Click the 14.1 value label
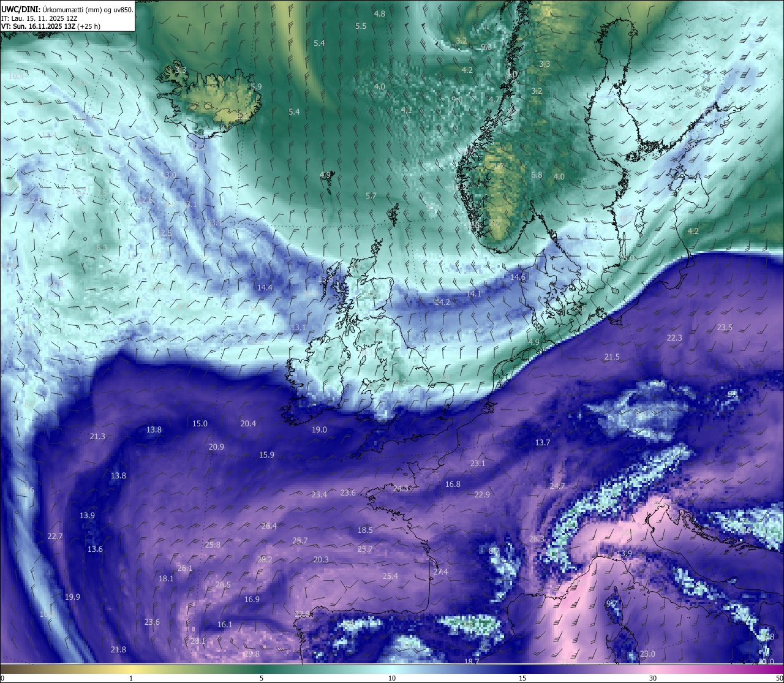This screenshot has height=683, width=784. point(473,294)
